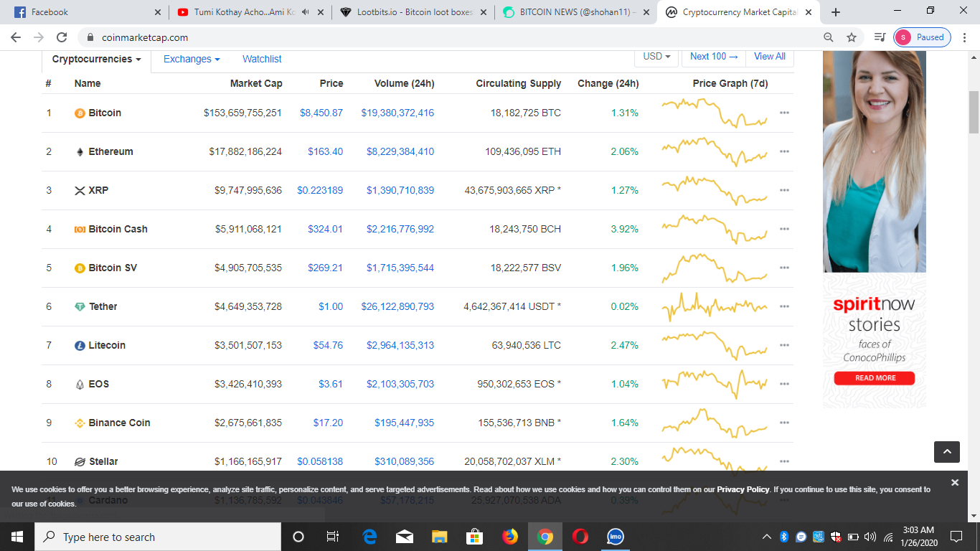The image size is (980, 551).
Task: Click the Ethereum diamond logo icon
Action: click(x=80, y=152)
